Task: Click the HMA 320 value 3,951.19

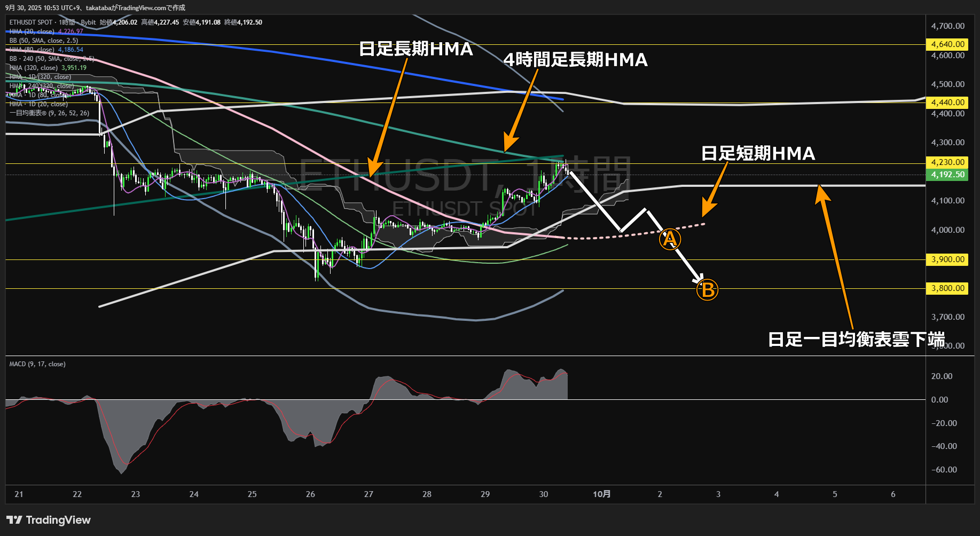Action: [x=74, y=68]
